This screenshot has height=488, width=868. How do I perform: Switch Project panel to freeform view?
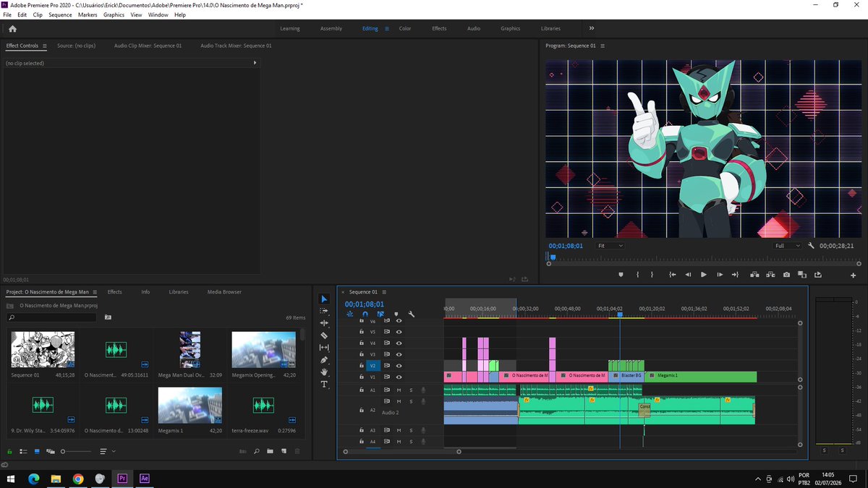[51, 451]
